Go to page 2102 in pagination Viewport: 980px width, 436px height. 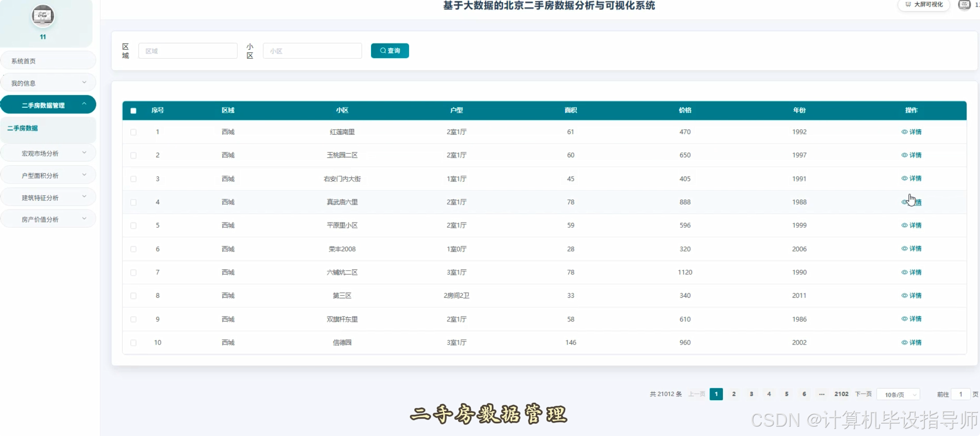click(x=841, y=394)
